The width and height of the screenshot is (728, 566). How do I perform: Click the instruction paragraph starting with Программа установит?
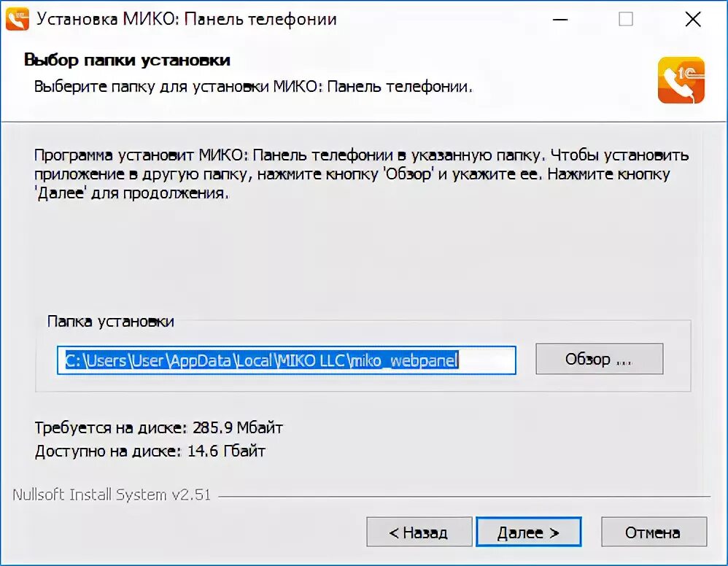[x=361, y=174]
